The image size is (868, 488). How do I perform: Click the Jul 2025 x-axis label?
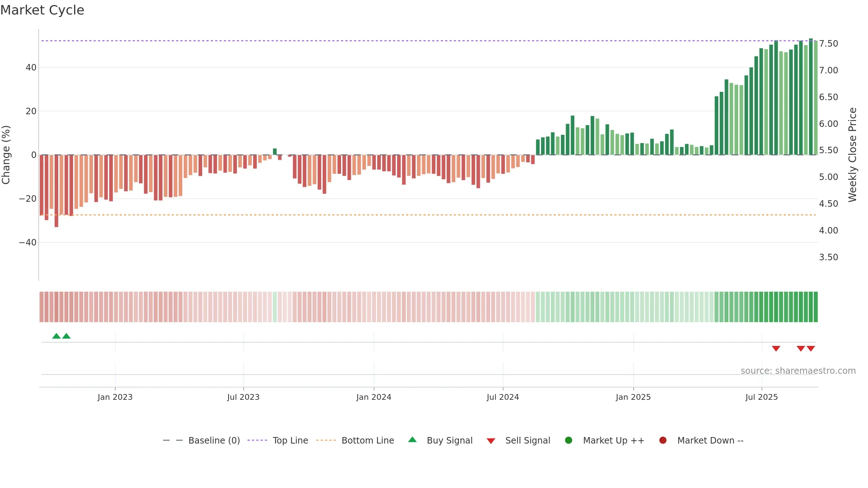(762, 397)
